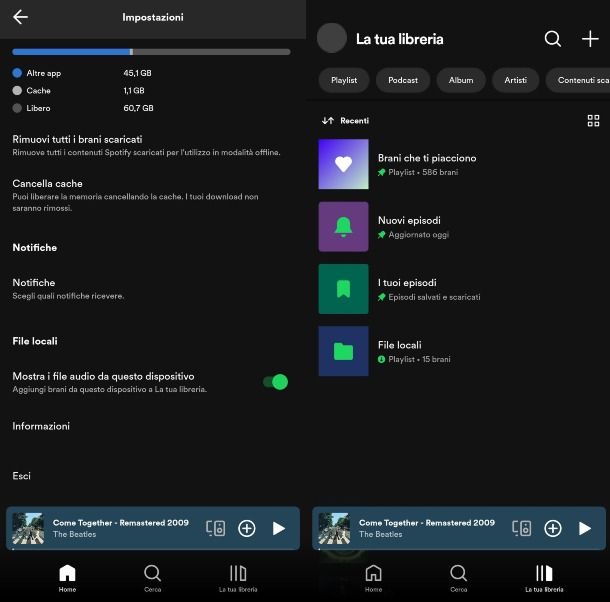Open File locali folder cover
This screenshot has width=610, height=602.
(344, 351)
